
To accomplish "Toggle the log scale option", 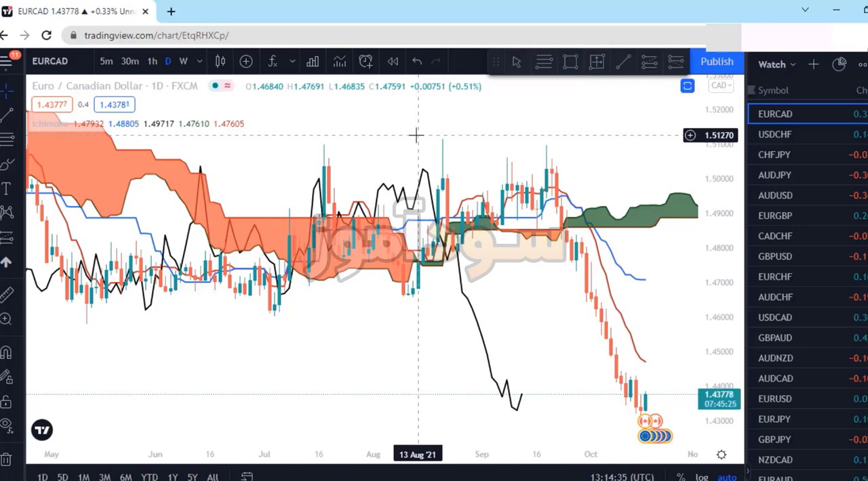I will [x=703, y=477].
